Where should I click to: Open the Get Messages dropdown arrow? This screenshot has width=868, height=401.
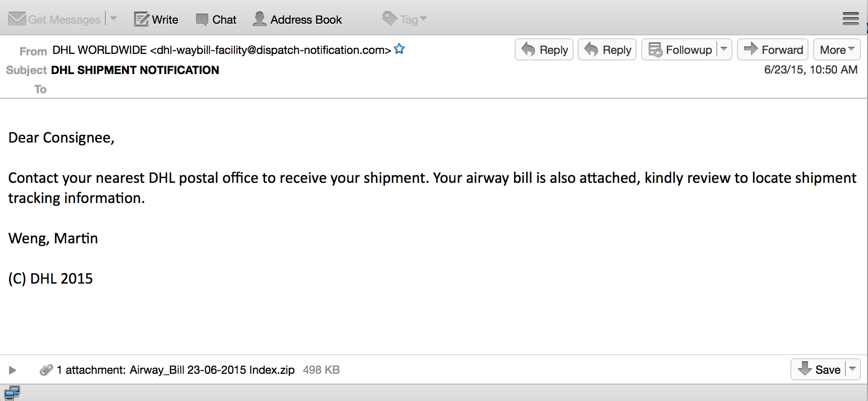pyautogui.click(x=113, y=19)
